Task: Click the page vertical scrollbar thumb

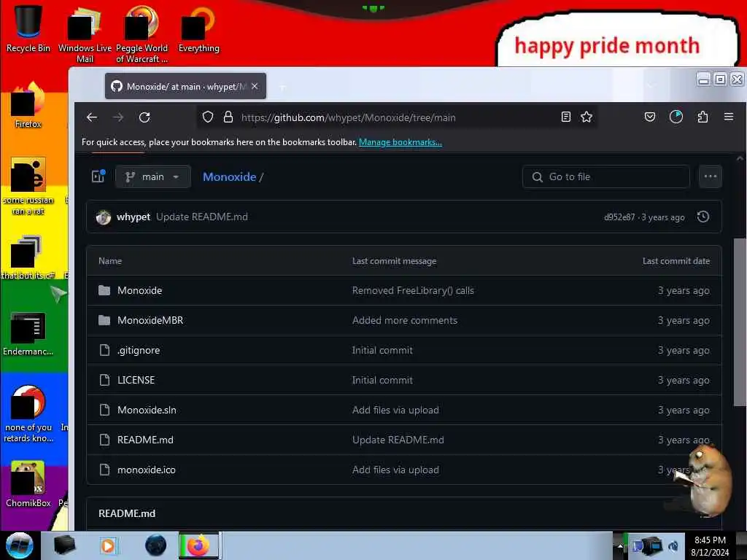Action: [x=740, y=322]
